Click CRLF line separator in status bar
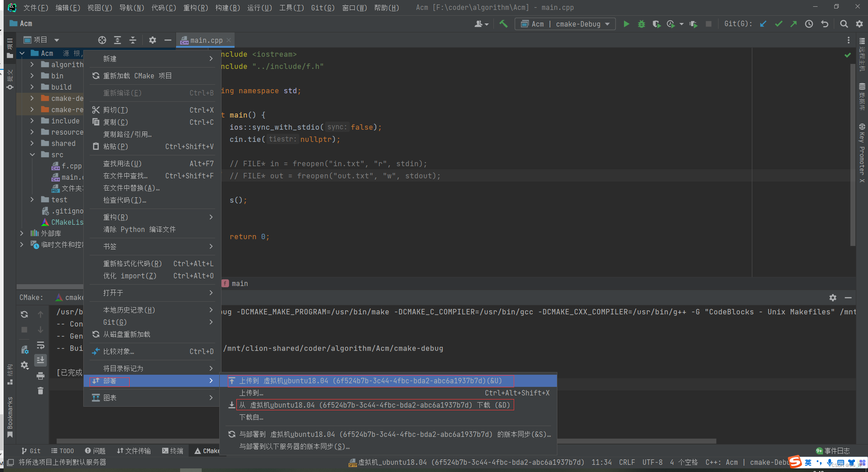Image resolution: width=868 pixels, height=472 pixels. pyautogui.click(x=627, y=463)
